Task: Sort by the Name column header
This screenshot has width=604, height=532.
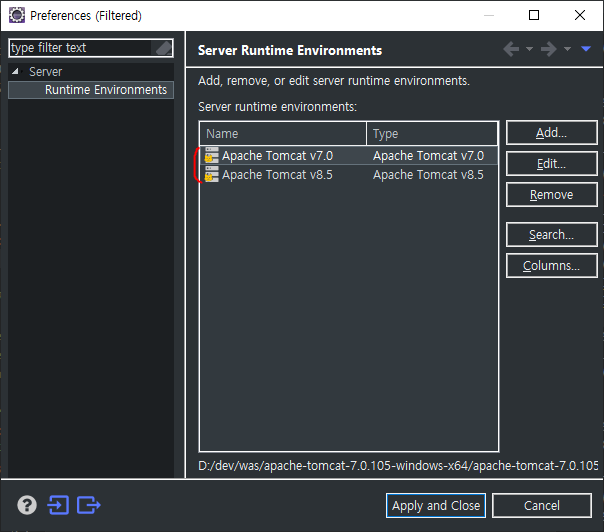Action: [x=283, y=134]
